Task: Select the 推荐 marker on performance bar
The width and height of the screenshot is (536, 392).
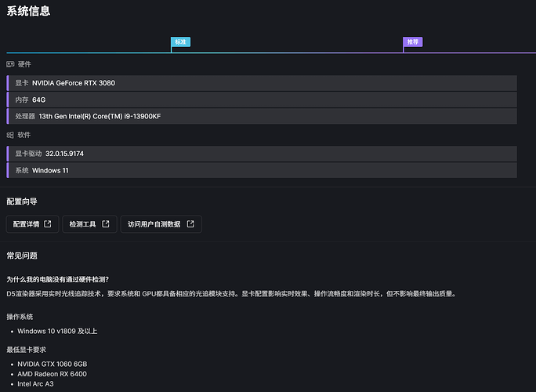Action: point(412,42)
